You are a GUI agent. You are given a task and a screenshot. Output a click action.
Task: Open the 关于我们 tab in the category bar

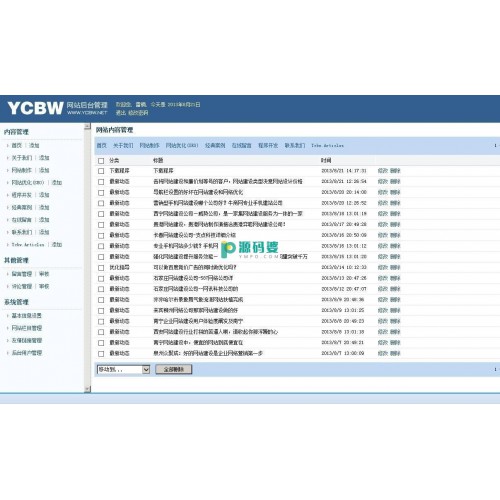click(123, 145)
